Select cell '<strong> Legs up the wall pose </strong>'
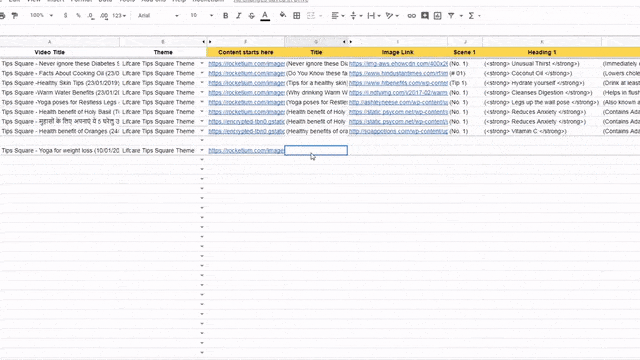This screenshot has width=640, height=360. (542, 102)
